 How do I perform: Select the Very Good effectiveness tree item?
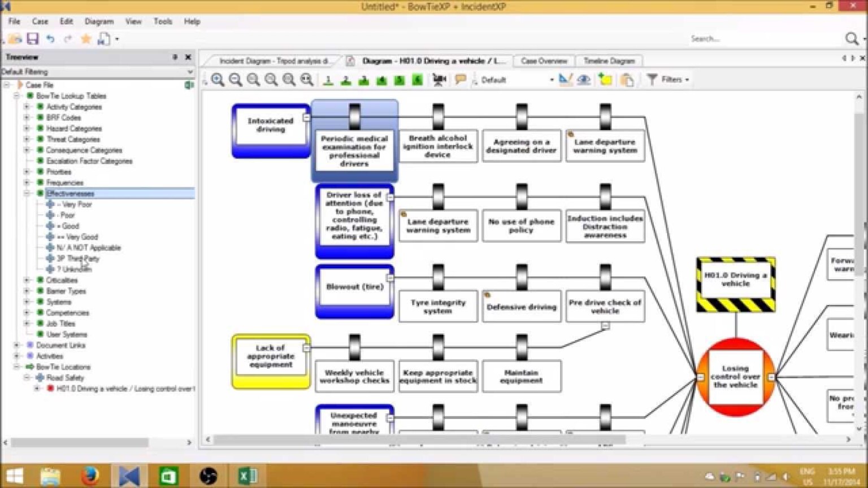click(x=77, y=237)
